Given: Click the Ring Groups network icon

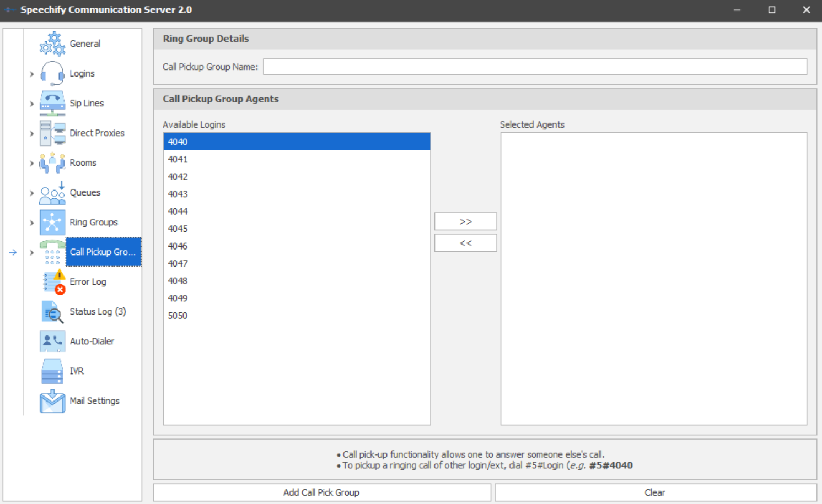Looking at the screenshot, I should [x=52, y=222].
